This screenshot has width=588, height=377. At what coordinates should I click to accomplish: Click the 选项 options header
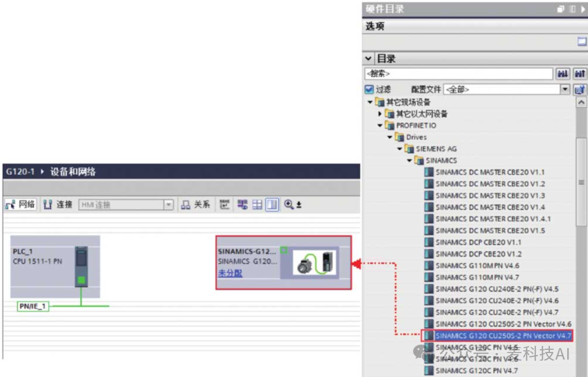click(375, 26)
